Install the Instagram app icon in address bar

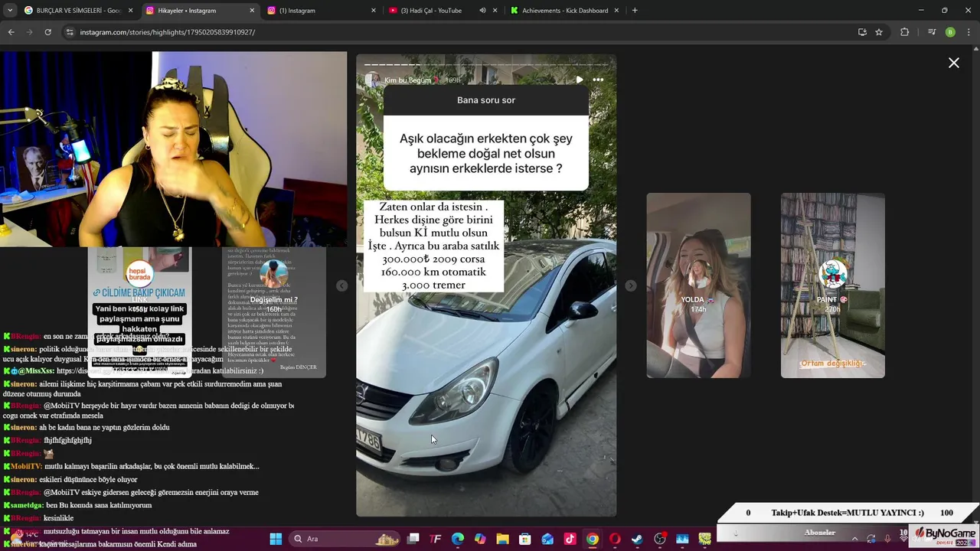tap(862, 32)
